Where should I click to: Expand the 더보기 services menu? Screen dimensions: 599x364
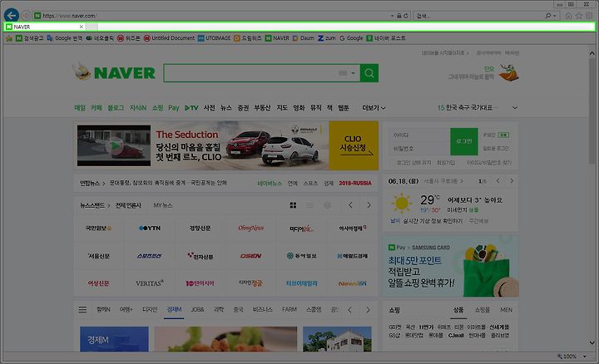coord(374,108)
